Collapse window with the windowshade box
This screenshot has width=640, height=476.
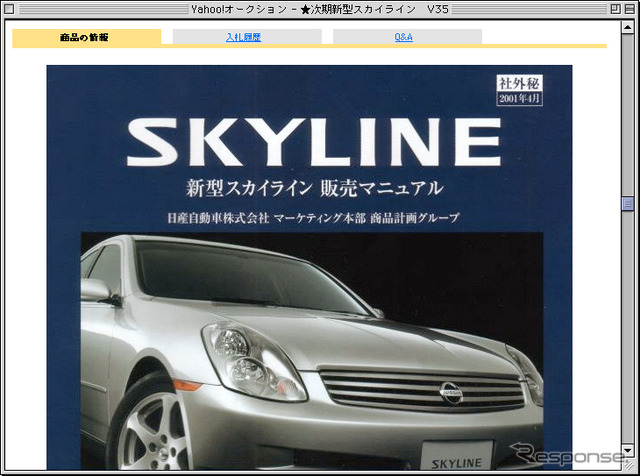629,9
